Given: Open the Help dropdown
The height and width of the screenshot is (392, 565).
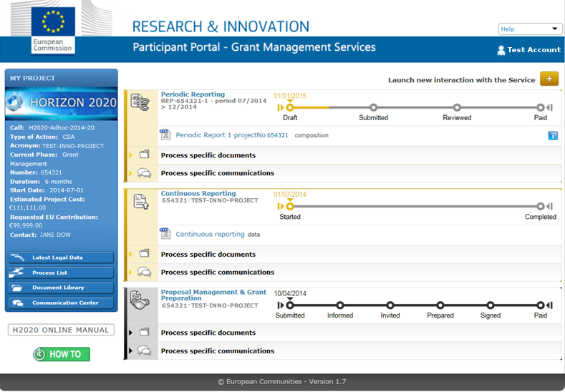Looking at the screenshot, I should point(530,29).
